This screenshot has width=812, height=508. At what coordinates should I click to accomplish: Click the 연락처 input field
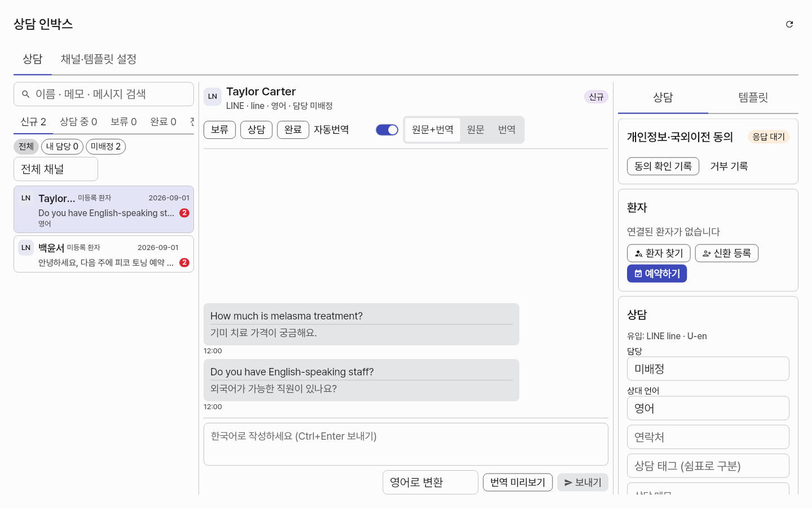pyautogui.click(x=708, y=437)
